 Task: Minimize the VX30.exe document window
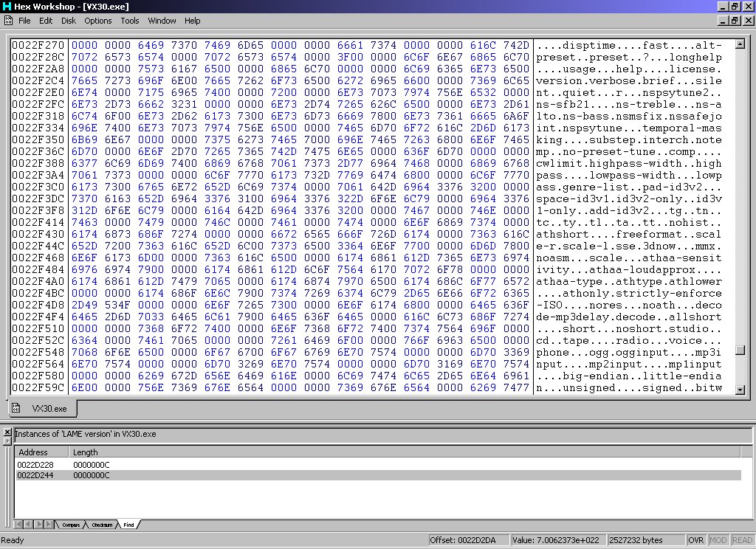(x=724, y=21)
